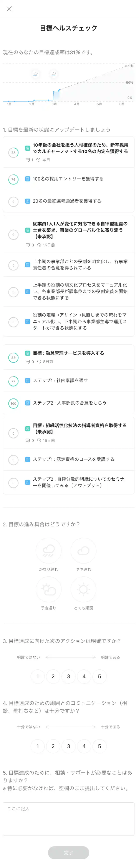This screenshot has height=868, width=139.
Task: Open 20名の最終選考通過者を獲得する key result
Action: click(x=69, y=201)
